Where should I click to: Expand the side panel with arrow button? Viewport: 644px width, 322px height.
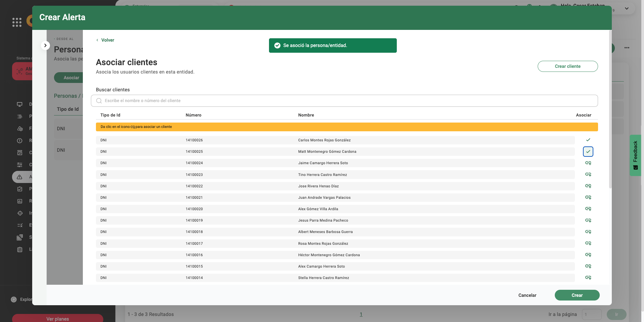pyautogui.click(x=45, y=45)
